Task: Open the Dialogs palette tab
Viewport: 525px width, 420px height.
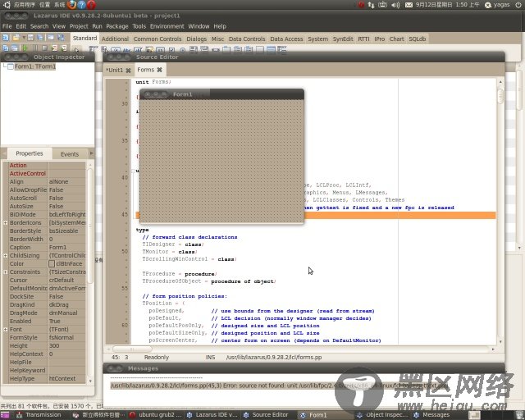Action: click(x=197, y=39)
